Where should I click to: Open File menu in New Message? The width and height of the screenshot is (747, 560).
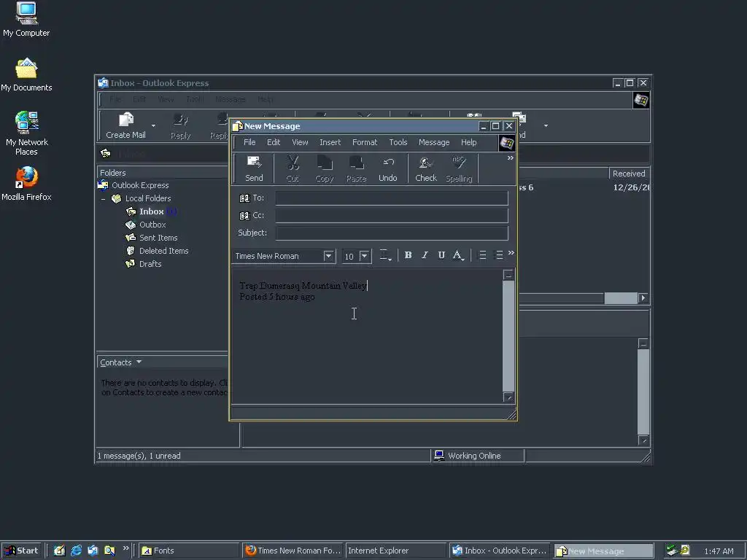coord(249,142)
